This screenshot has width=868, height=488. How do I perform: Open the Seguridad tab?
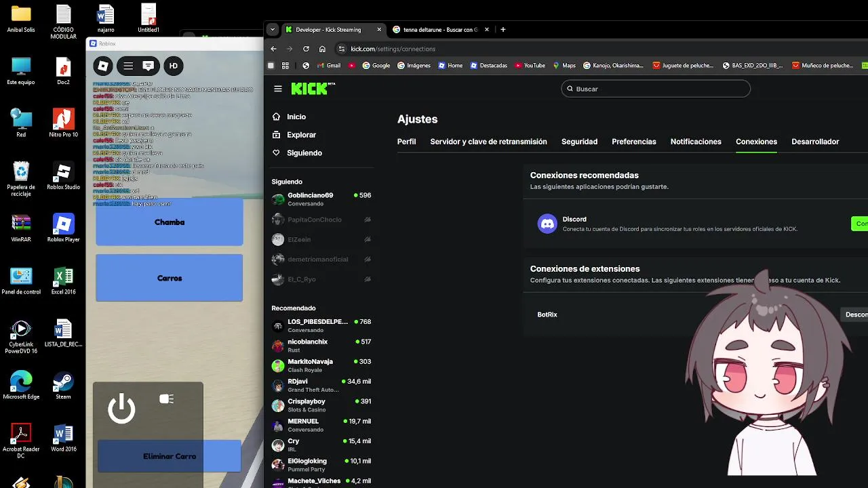[579, 142]
